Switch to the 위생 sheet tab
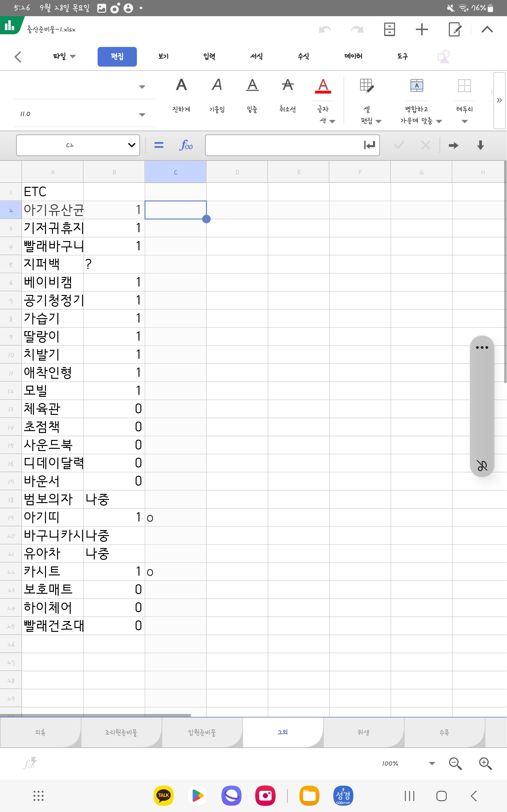This screenshot has width=507, height=812. click(x=363, y=732)
